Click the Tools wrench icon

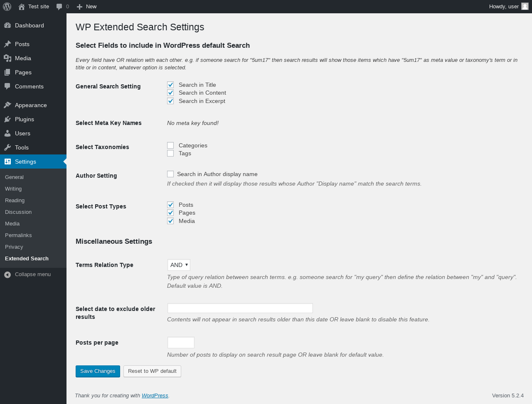click(x=7, y=147)
